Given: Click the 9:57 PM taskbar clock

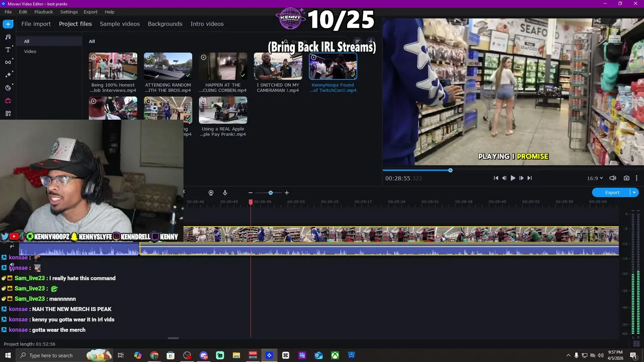Looking at the screenshot, I should point(615,355).
